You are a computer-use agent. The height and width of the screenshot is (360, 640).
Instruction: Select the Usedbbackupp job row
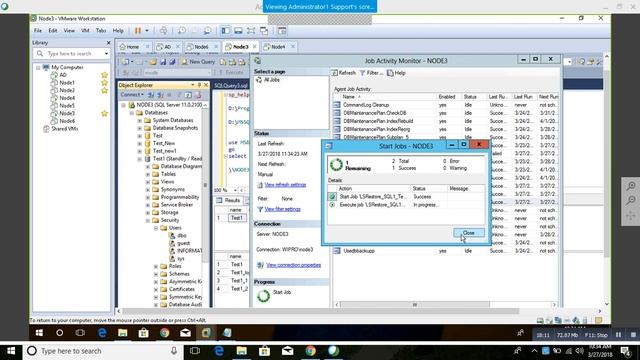click(445, 251)
